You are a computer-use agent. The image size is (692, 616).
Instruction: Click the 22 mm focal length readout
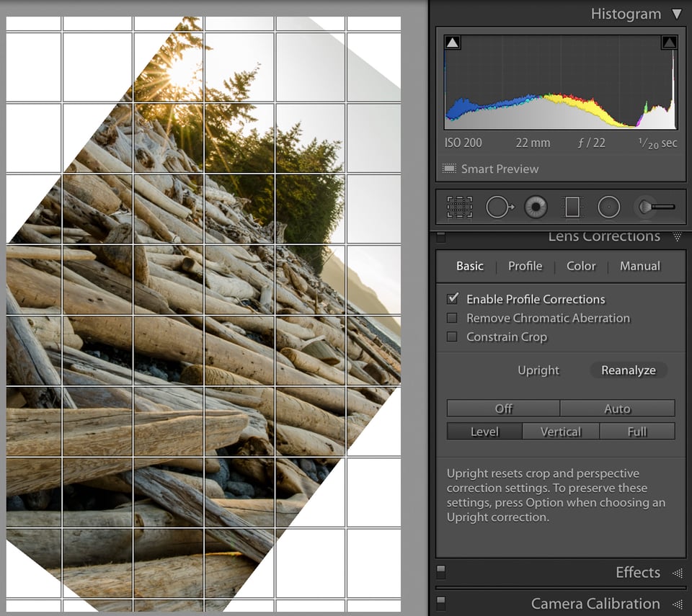pyautogui.click(x=533, y=143)
